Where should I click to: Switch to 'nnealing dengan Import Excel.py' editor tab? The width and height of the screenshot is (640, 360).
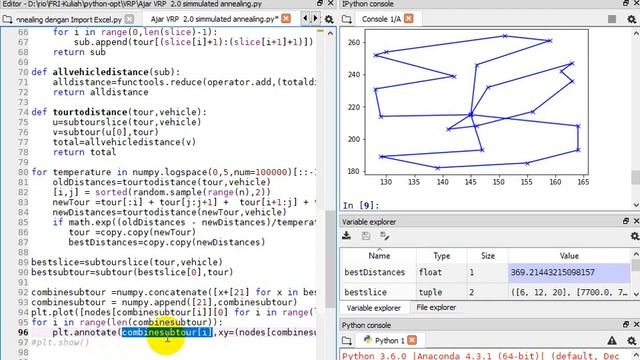point(68,19)
